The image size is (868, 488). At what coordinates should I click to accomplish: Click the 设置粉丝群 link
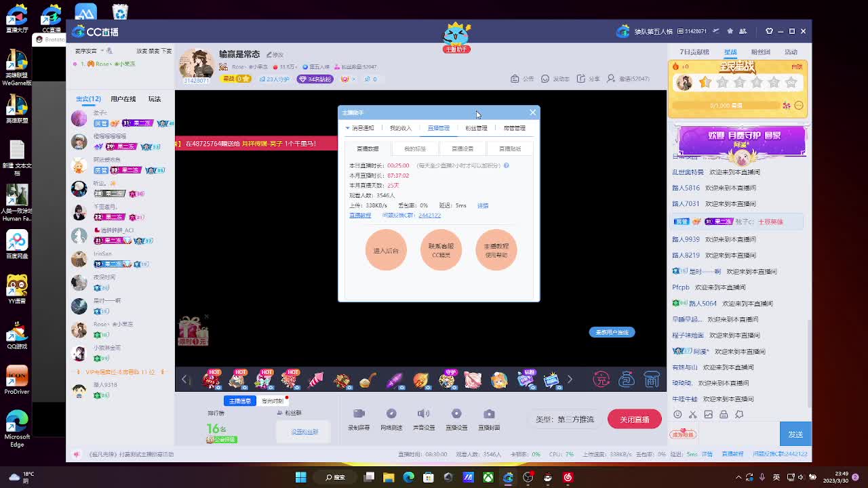[x=304, y=432]
